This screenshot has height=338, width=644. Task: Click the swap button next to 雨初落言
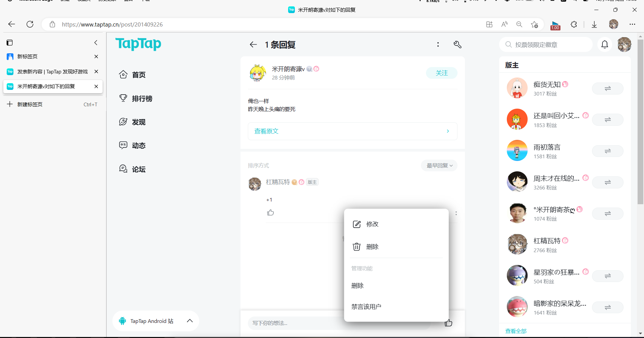[607, 151]
